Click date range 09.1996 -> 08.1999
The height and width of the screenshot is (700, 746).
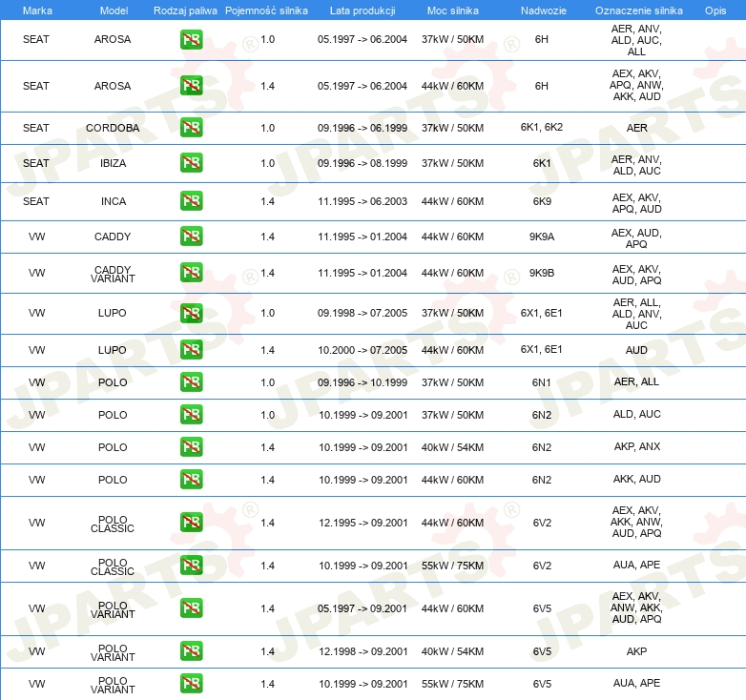(363, 163)
